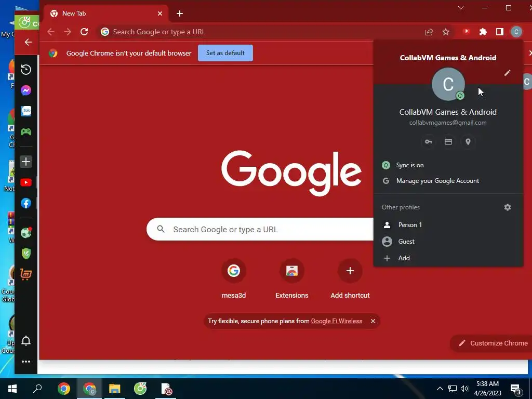Go forward in Chrome navigation
The image size is (532, 399).
pos(68,32)
